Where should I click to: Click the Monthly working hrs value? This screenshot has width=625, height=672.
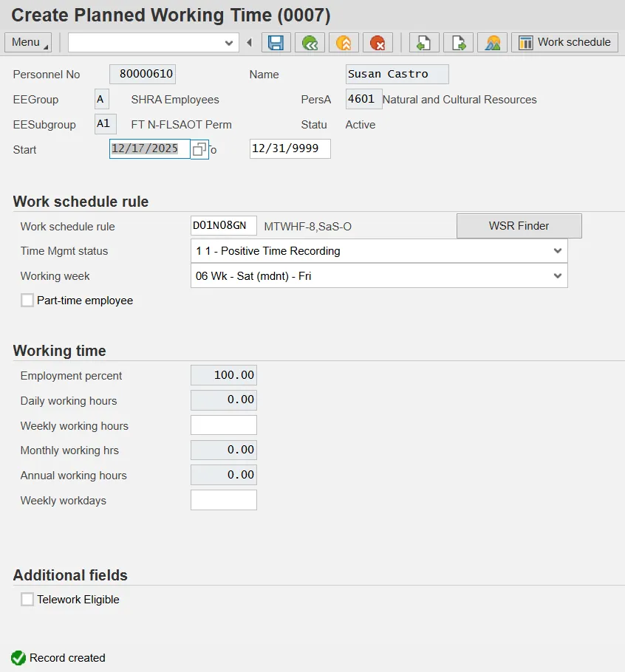[x=224, y=450]
